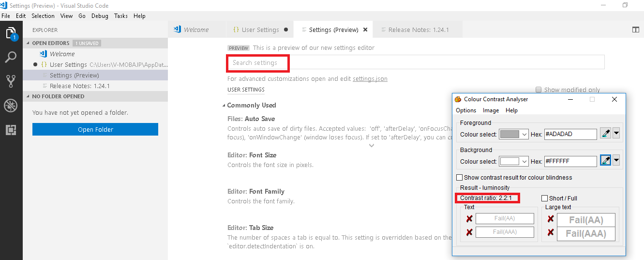Open the Source Control view

click(11, 81)
